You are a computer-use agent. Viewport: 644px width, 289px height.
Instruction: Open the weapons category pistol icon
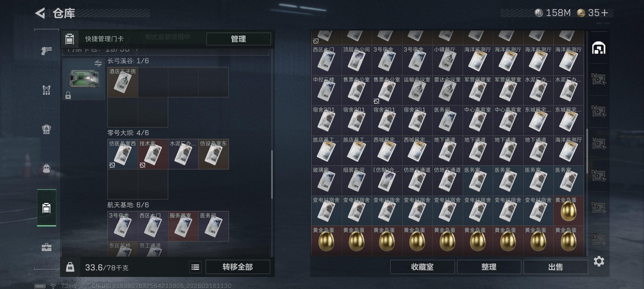[46, 50]
